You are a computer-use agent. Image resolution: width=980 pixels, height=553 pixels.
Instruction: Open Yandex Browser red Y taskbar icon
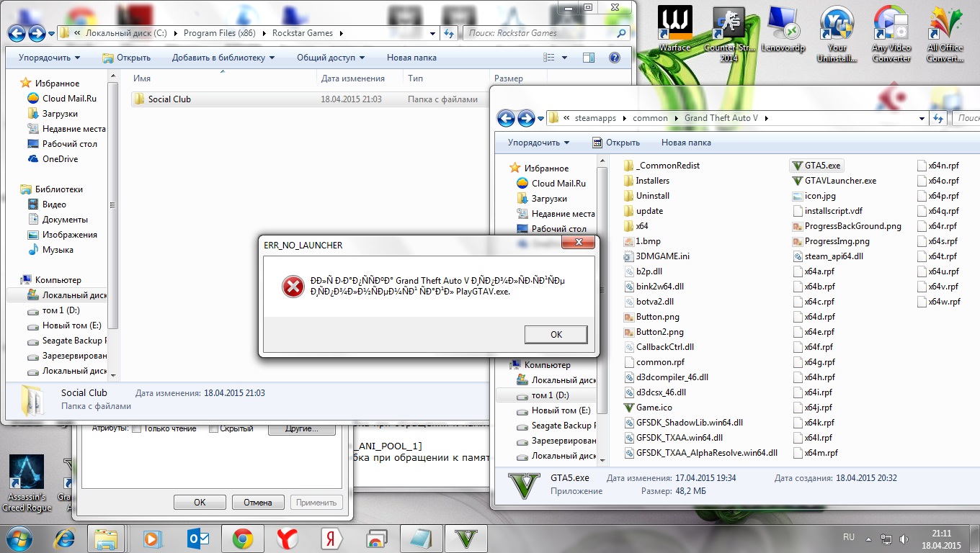(x=286, y=538)
